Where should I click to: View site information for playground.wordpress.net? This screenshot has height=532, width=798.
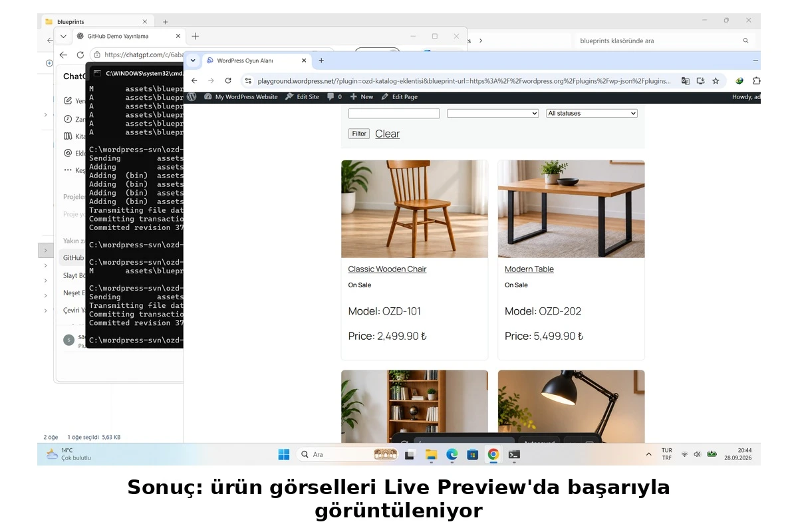248,80
